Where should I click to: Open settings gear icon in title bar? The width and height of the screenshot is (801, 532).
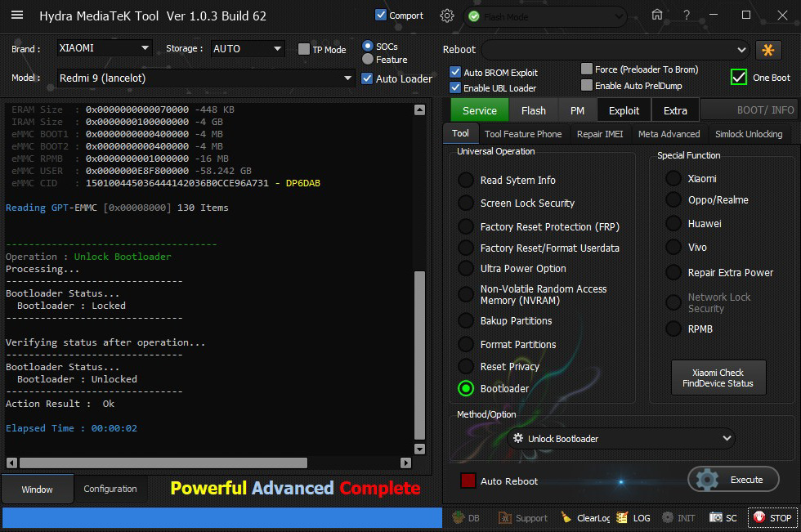click(446, 16)
